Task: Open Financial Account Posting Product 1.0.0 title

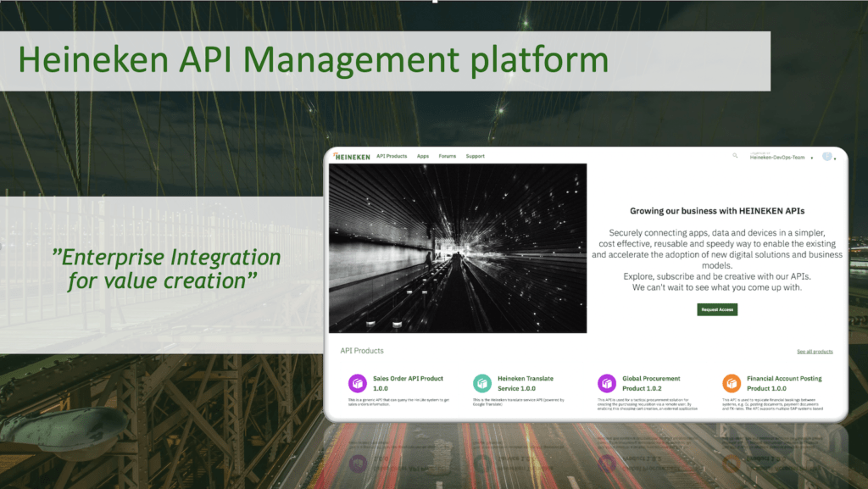Action: (784, 383)
